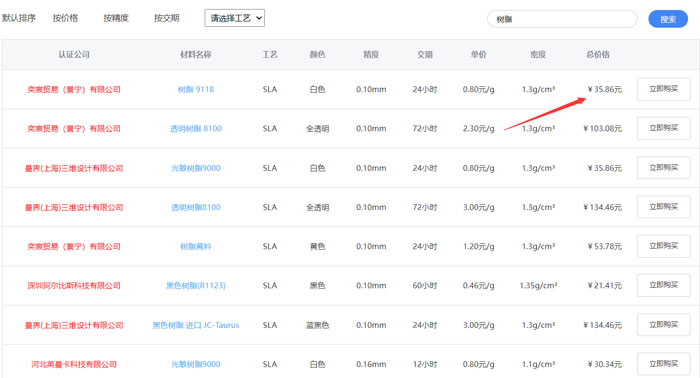Image resolution: width=700 pixels, height=378 pixels.
Task: Open 奕宸贸易 company link in 树脂黄料 row
Action: (74, 246)
